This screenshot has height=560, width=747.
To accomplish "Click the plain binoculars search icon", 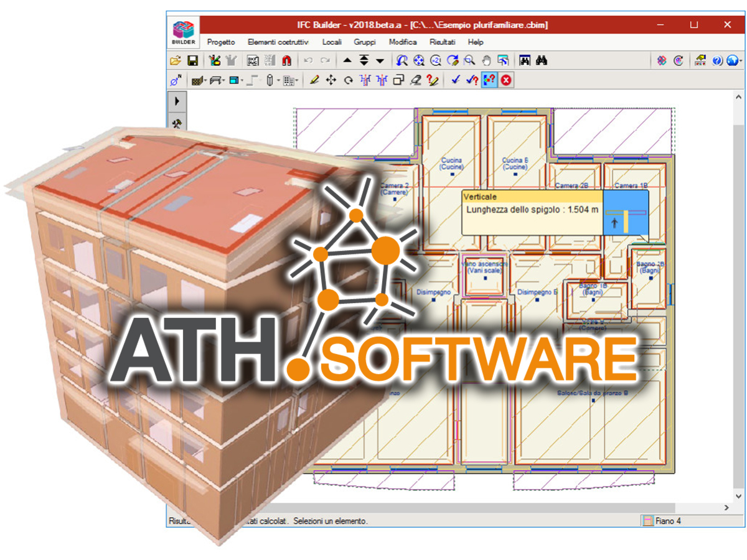I will tap(542, 60).
